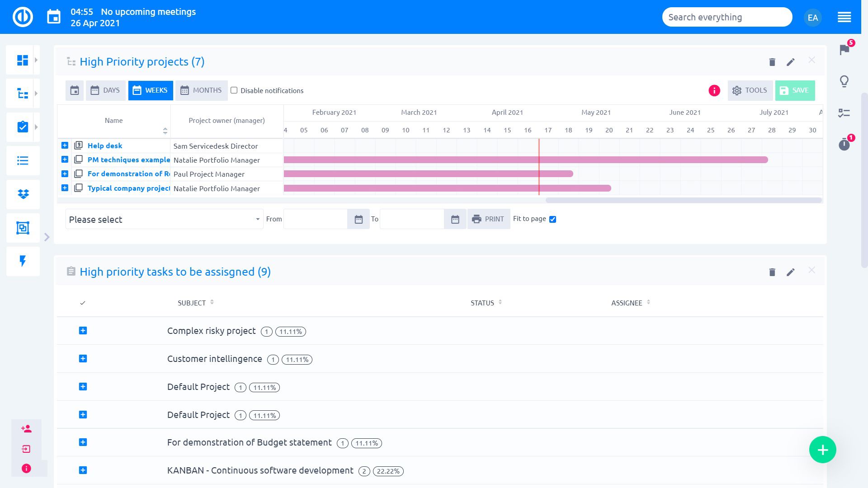
Task: Open the stopwatch timer icon
Action: point(844,145)
